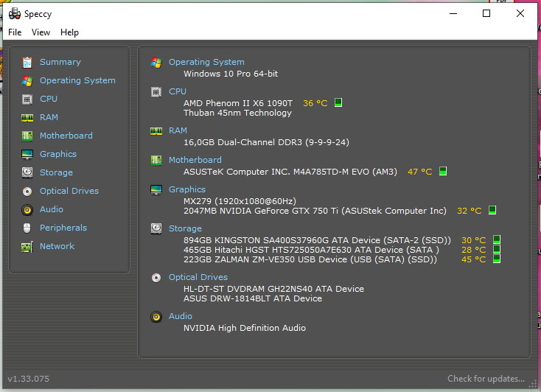The width and height of the screenshot is (541, 392).
Task: Open the View menu
Action: (41, 32)
